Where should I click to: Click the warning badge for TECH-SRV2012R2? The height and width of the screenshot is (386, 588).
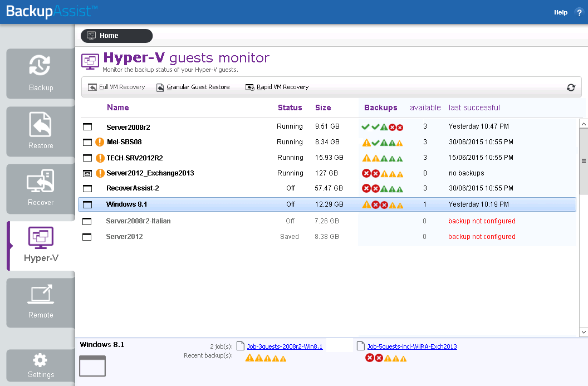(x=100, y=158)
